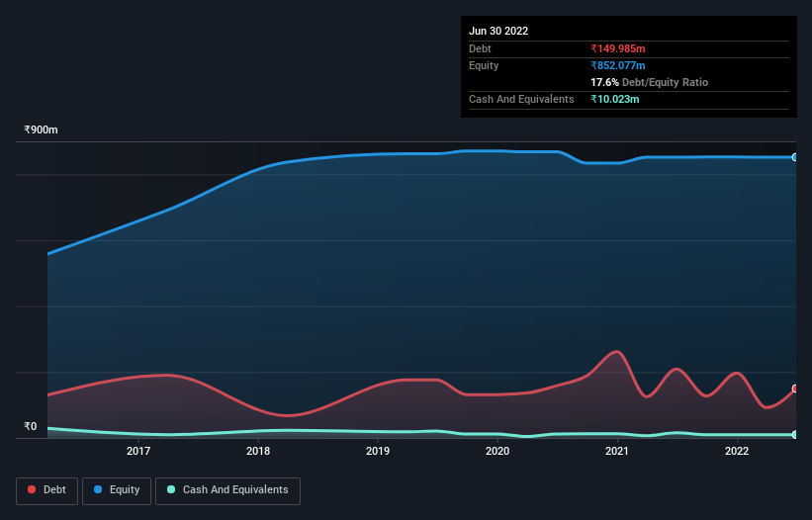This screenshot has height=520, width=812.
Task: Click the ₹0 y-axis label
Action: 31,426
